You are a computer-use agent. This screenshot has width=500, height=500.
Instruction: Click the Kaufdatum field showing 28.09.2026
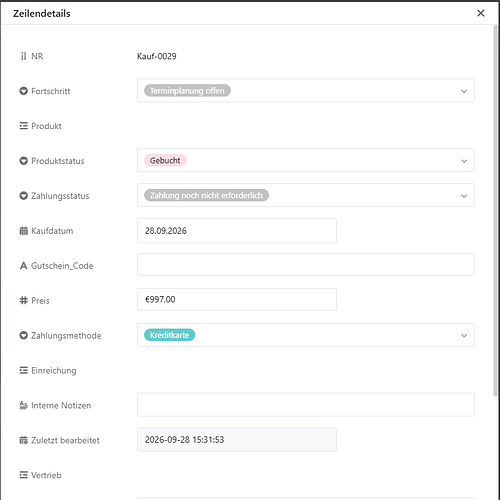[x=237, y=231]
